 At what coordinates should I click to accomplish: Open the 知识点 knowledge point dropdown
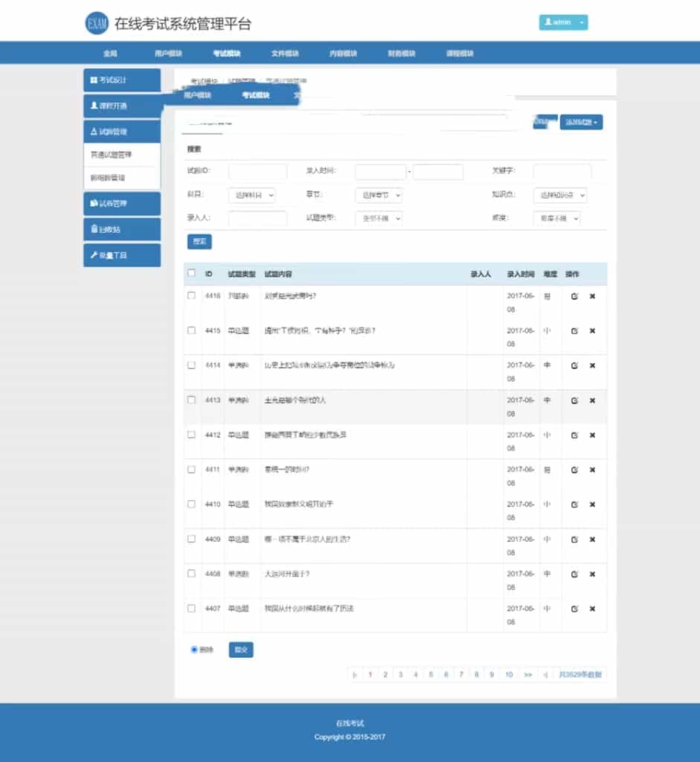click(x=560, y=195)
